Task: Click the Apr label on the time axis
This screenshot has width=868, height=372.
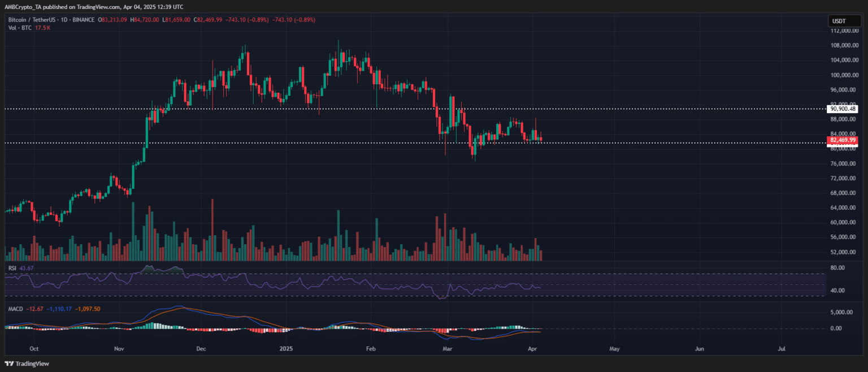Action: [531, 349]
